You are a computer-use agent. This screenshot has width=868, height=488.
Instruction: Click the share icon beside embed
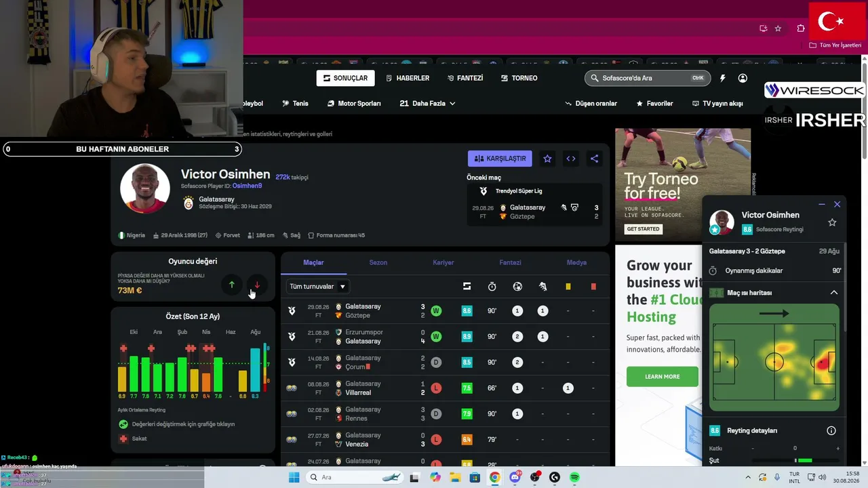tap(594, 159)
